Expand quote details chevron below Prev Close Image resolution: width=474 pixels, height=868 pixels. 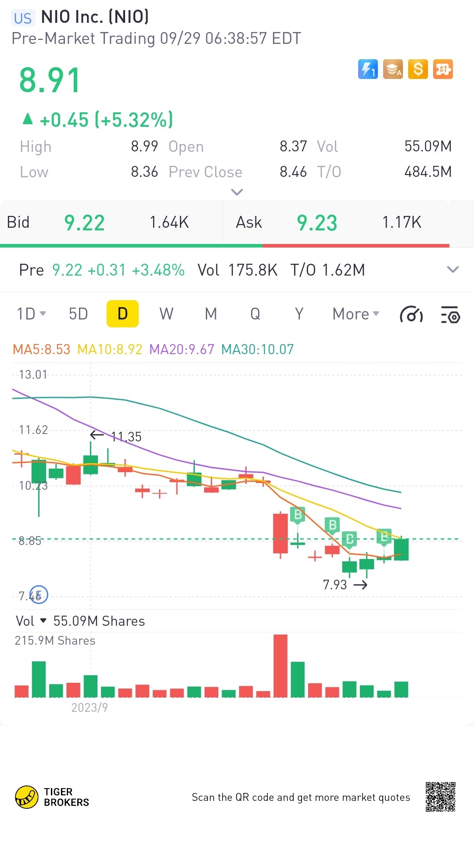(237, 192)
